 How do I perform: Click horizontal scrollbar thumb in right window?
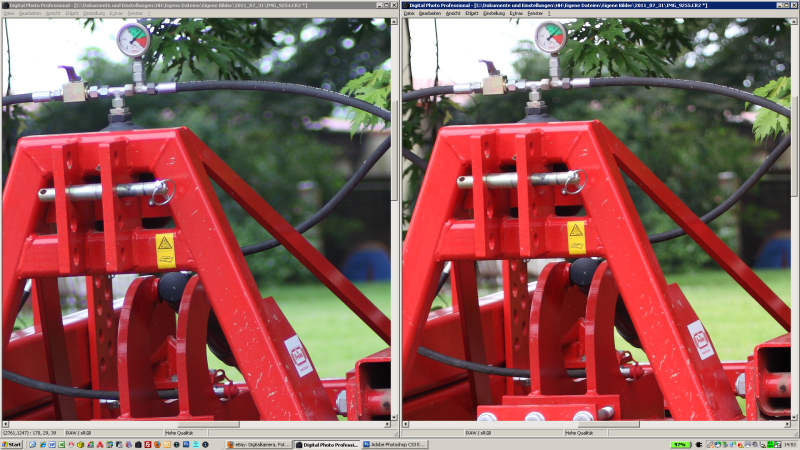point(608,424)
